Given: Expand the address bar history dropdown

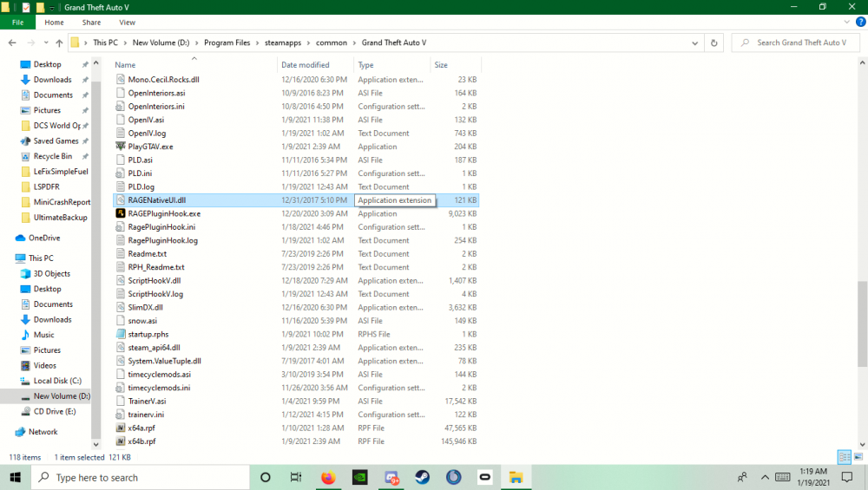Looking at the screenshot, I should tap(695, 42).
